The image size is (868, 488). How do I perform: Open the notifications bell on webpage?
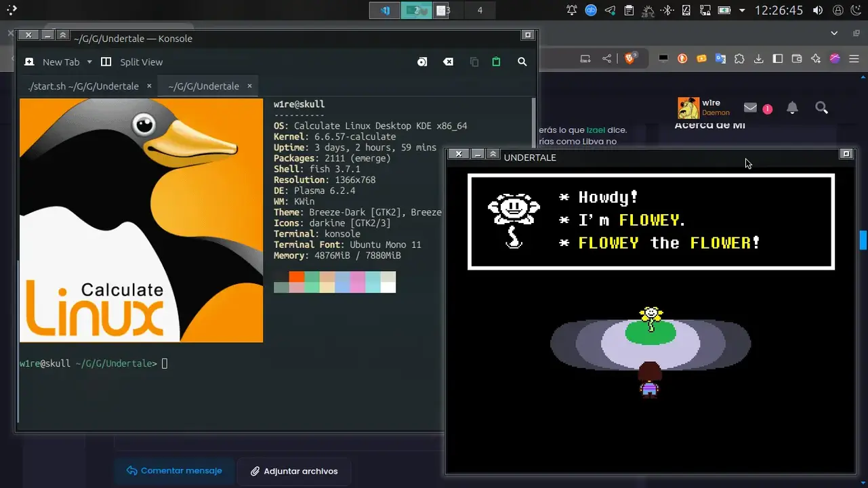[792, 108]
